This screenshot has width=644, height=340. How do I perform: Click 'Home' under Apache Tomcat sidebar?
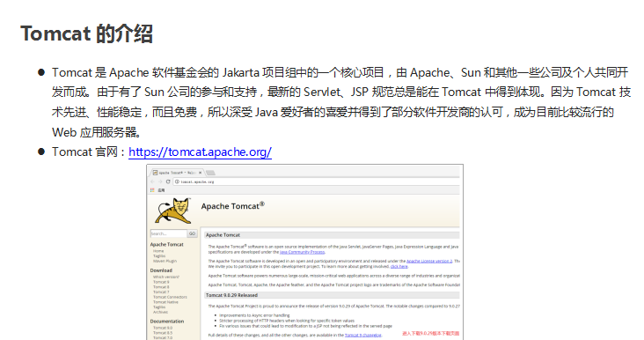[x=158, y=251]
